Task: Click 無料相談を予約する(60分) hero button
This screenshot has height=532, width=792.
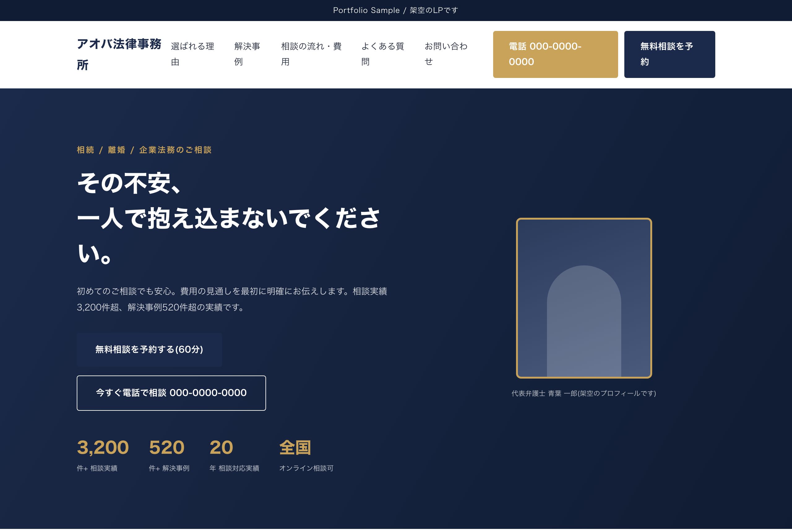Action: pyautogui.click(x=149, y=350)
